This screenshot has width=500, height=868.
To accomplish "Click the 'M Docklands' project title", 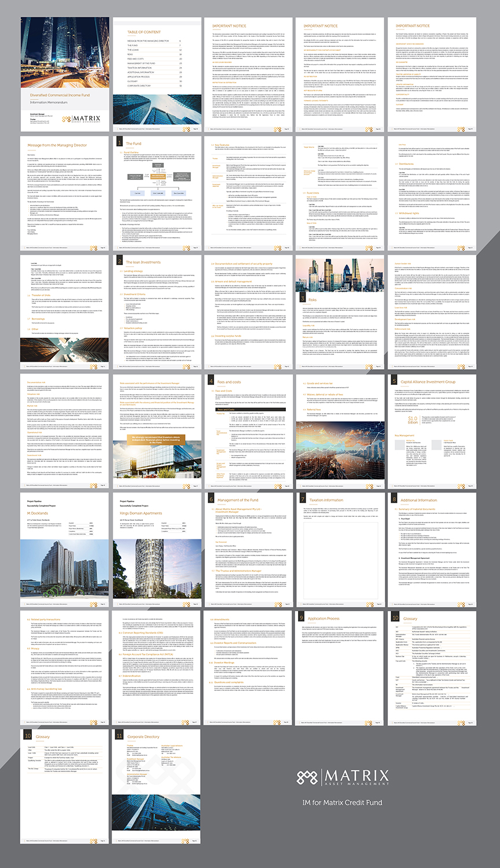I will (38, 513).
